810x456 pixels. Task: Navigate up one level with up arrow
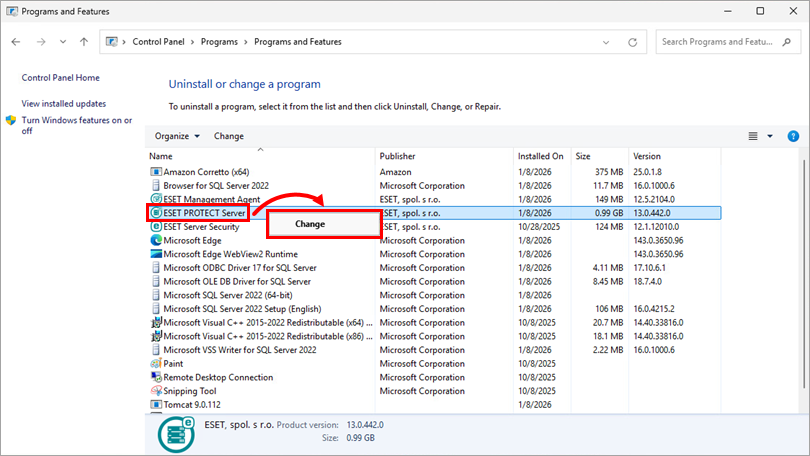(84, 42)
